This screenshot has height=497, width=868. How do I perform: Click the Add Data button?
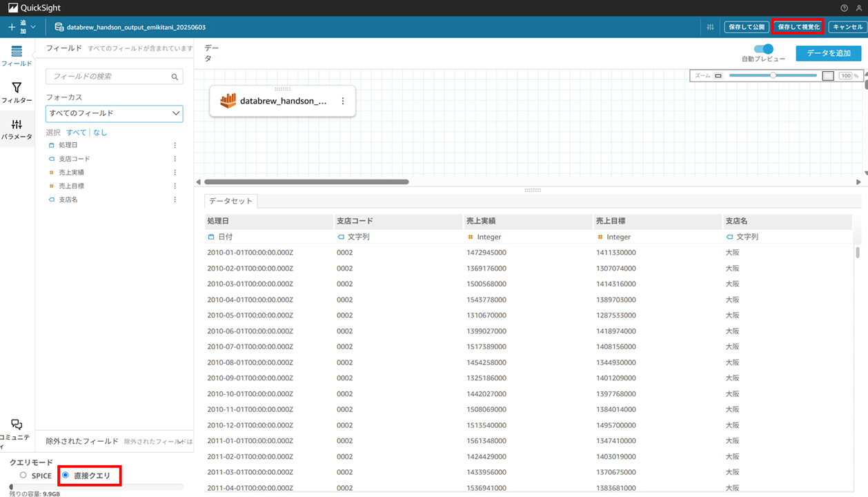point(829,53)
